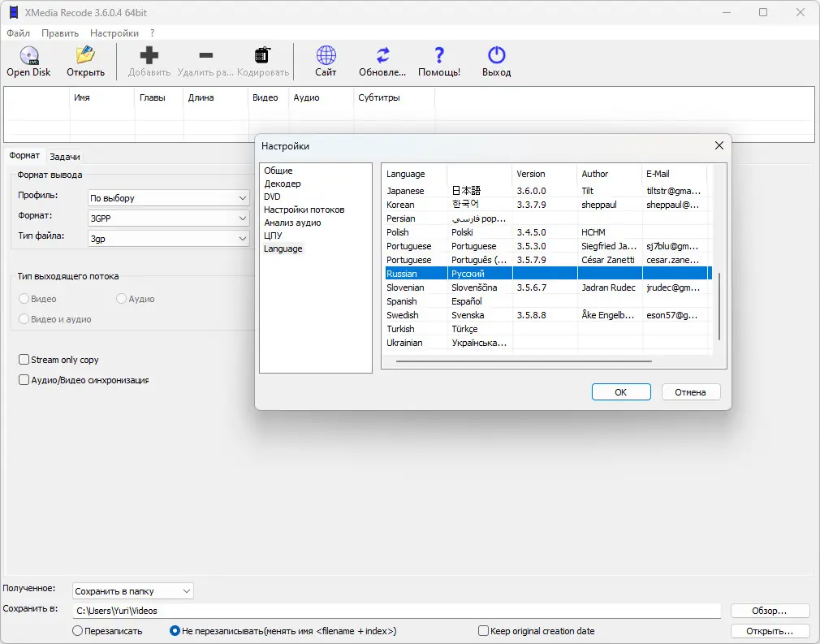This screenshot has width=820, height=644.
Task: Switch to the Задачи tab
Action: pos(65,157)
